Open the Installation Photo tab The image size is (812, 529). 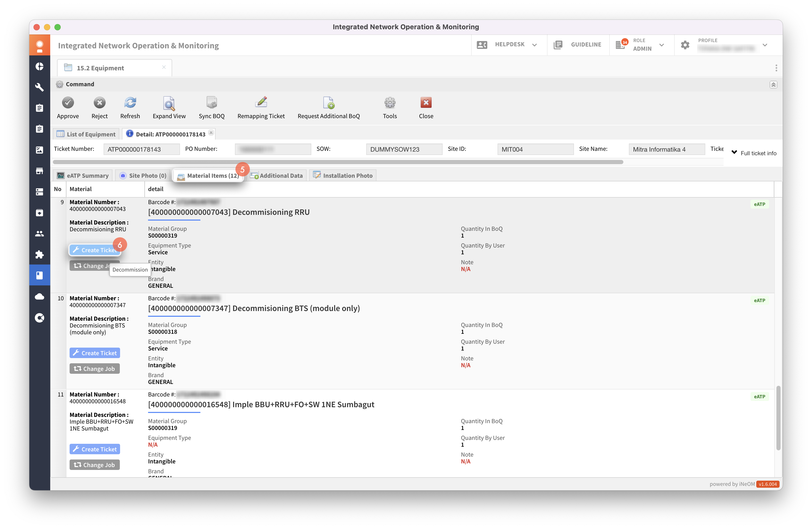pyautogui.click(x=343, y=176)
